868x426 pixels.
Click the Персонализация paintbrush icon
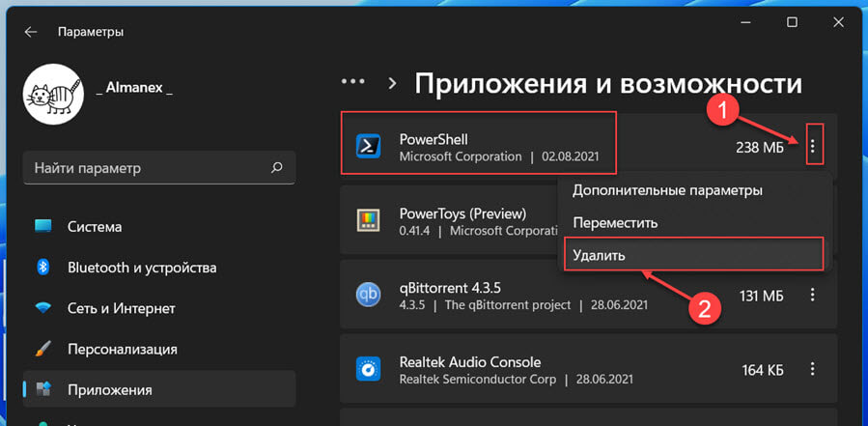click(43, 349)
